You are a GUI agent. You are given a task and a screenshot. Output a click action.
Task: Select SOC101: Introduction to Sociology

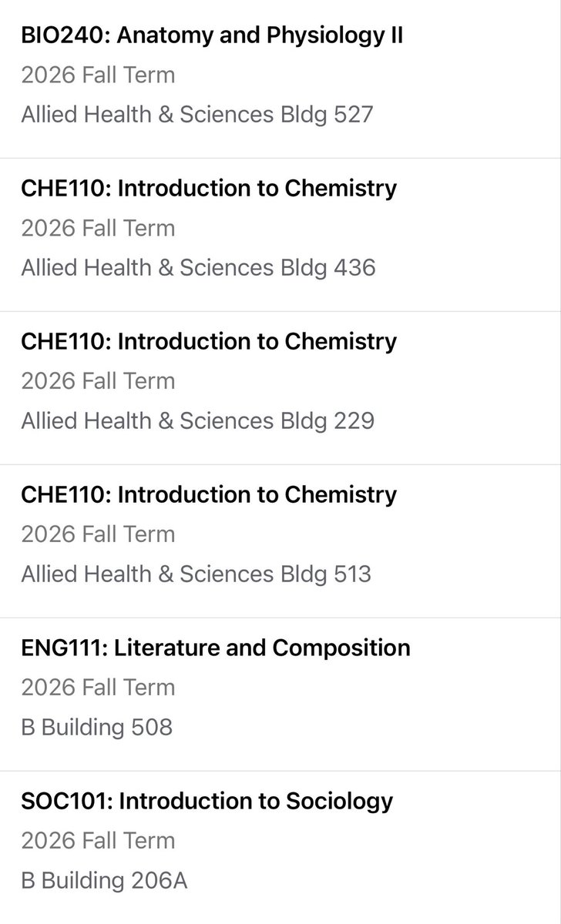[280, 847]
